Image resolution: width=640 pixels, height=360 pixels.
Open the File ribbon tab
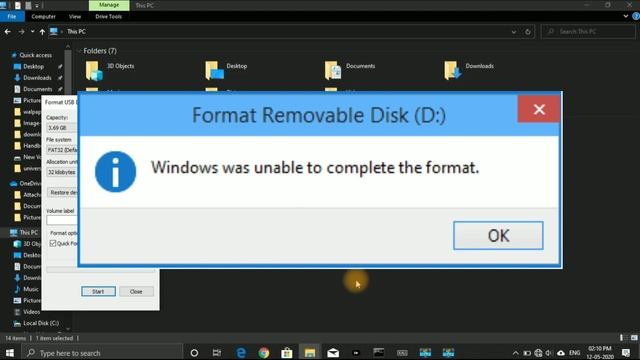click(12, 16)
